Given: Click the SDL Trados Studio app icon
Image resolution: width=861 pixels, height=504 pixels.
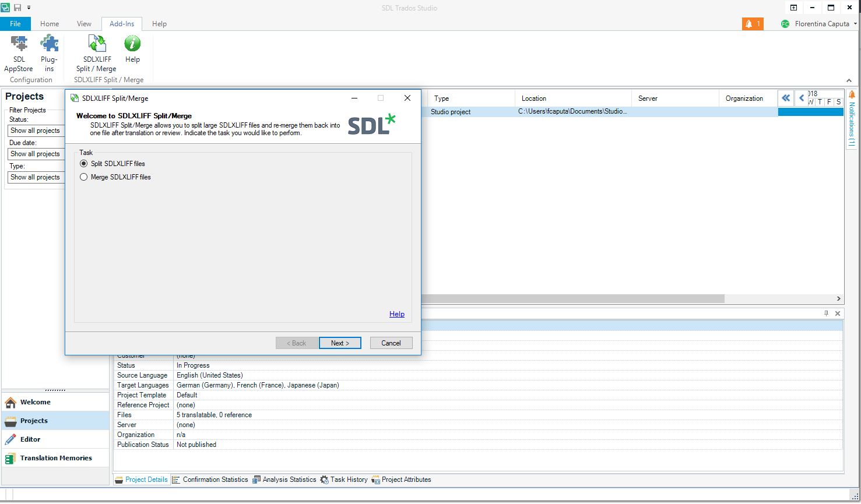Looking at the screenshot, I should pyautogui.click(x=5, y=8).
